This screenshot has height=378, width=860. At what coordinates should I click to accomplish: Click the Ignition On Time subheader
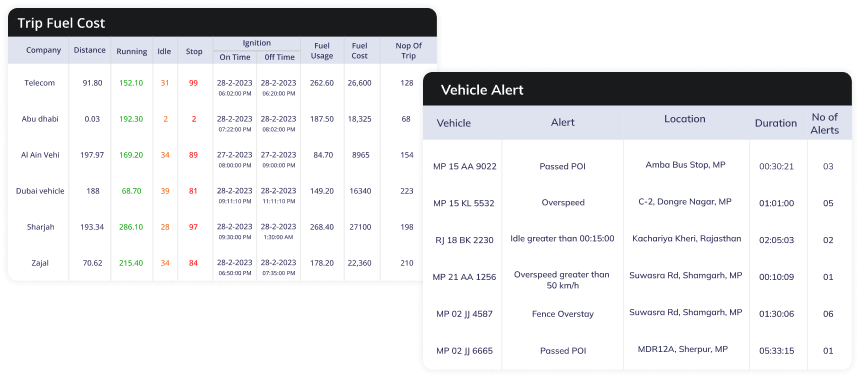coord(235,57)
